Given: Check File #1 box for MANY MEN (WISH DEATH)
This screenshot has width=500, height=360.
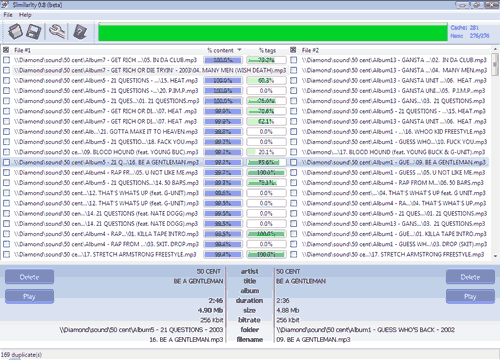Looking at the screenshot, I should pyautogui.click(x=6, y=70).
